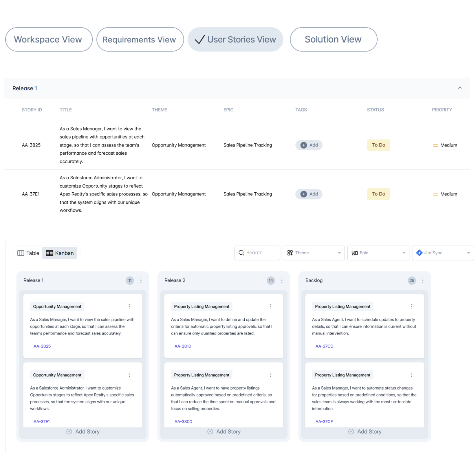This screenshot has width=476, height=453.
Task: Open the kebab menu on card AA-380D
Action: click(271, 375)
